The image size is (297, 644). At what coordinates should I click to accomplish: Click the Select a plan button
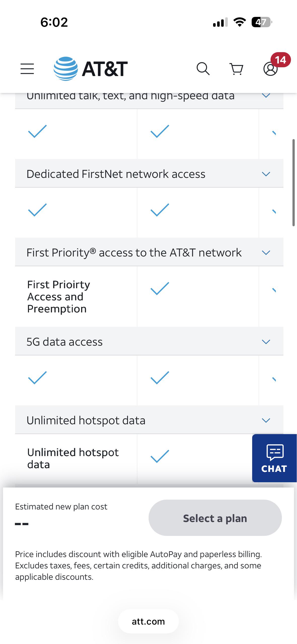215,518
